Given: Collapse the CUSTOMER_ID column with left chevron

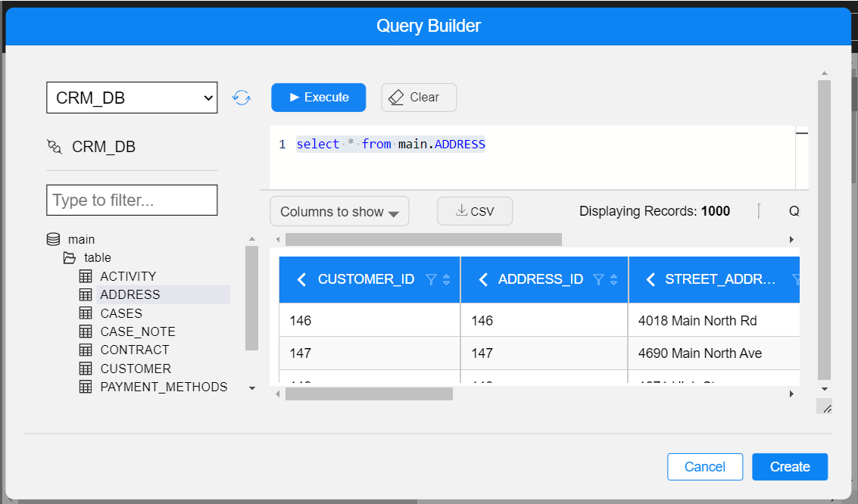Looking at the screenshot, I should click(x=301, y=280).
